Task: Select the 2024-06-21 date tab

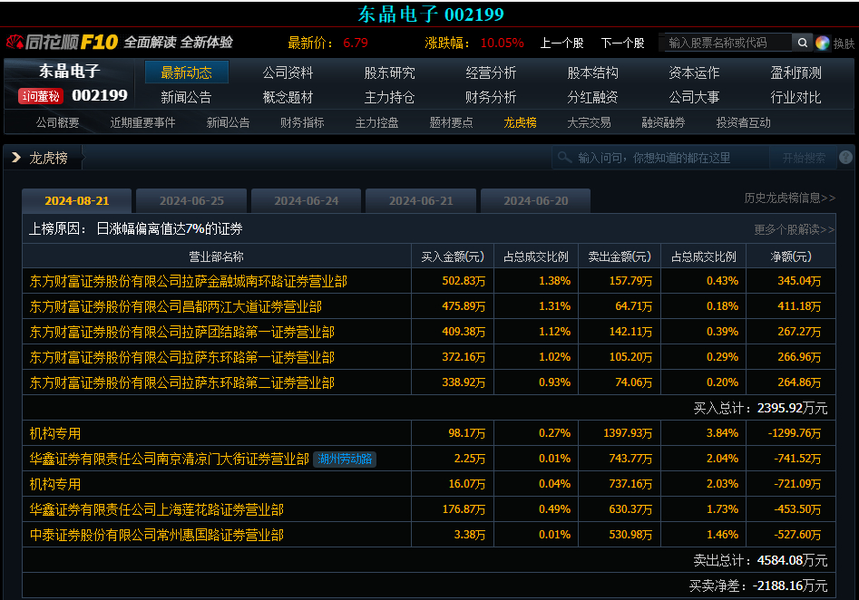Action: (421, 201)
